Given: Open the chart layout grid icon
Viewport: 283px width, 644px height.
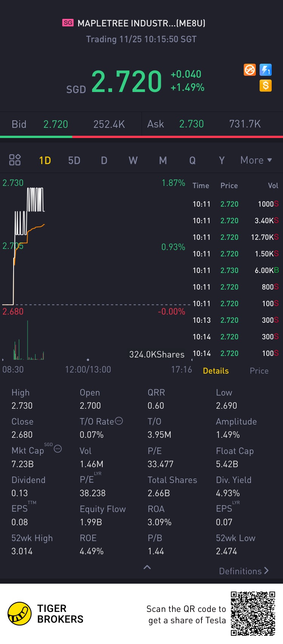Looking at the screenshot, I should point(15,160).
